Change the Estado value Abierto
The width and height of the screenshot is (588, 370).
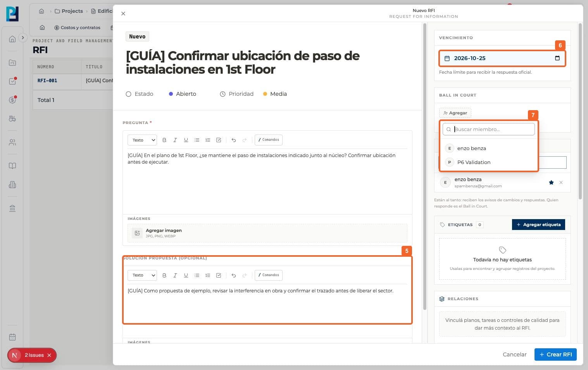point(183,94)
